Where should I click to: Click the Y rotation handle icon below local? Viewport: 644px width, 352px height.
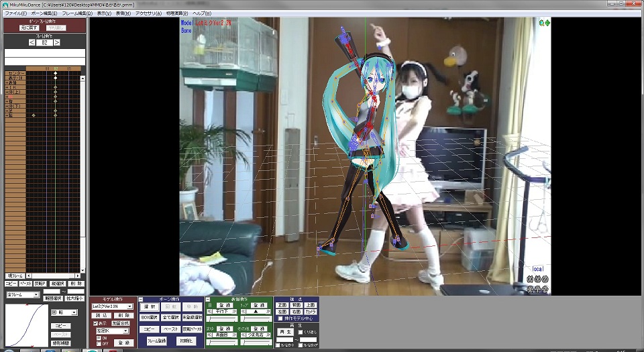coord(537,279)
